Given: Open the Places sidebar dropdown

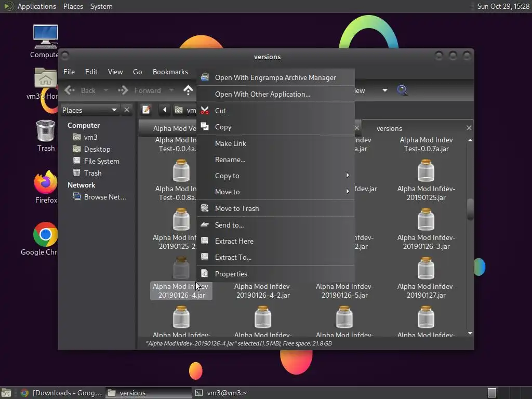Looking at the screenshot, I should pos(90,110).
